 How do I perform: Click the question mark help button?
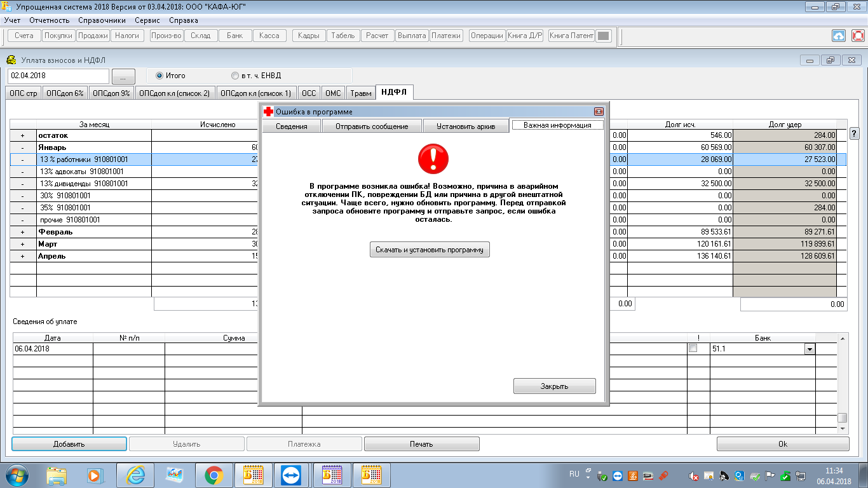854,133
